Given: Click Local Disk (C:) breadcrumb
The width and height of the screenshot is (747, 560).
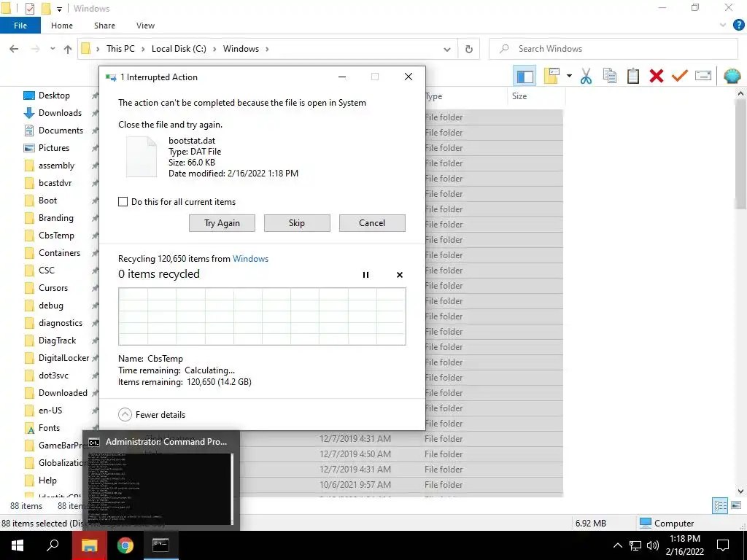Looking at the screenshot, I should 179,49.
